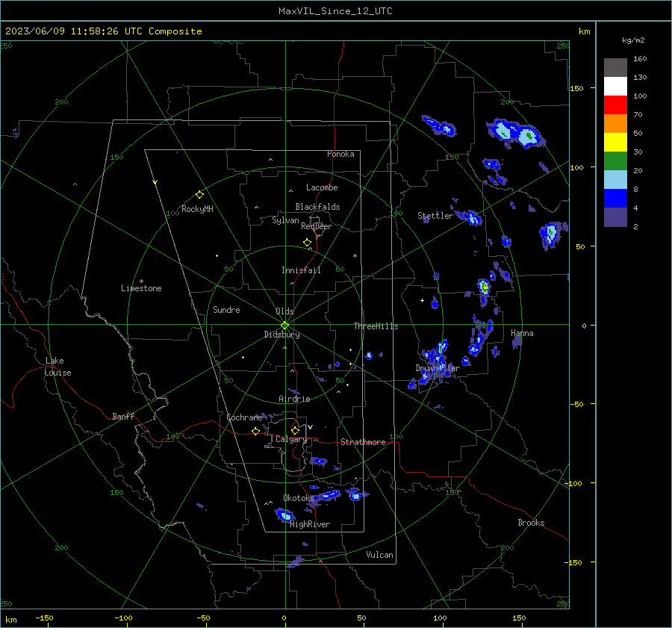
Task: Click the yellow V marker northwest of RockyMH
Action: click(x=155, y=182)
